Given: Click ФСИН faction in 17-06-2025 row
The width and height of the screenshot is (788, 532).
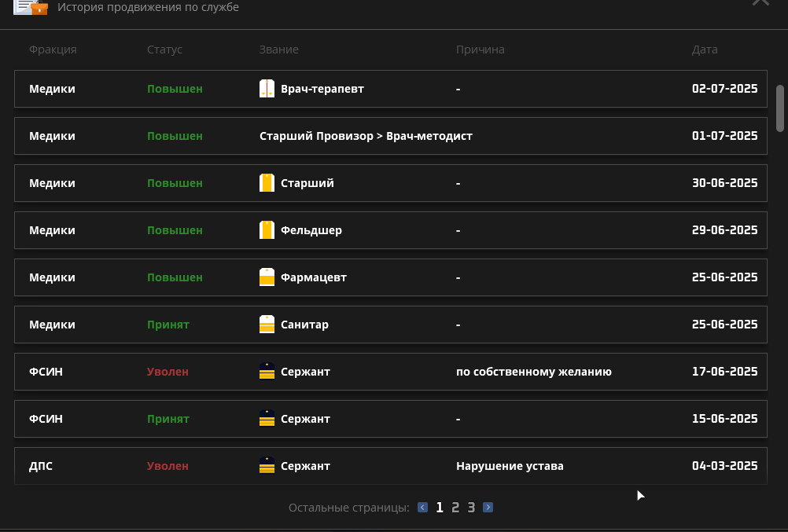Looking at the screenshot, I should click(46, 372).
